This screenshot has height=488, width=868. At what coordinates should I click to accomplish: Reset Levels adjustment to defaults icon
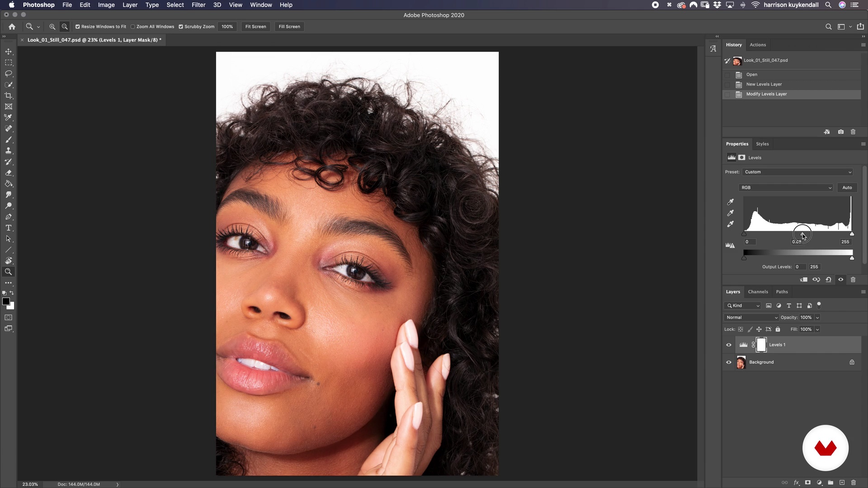pyautogui.click(x=828, y=280)
